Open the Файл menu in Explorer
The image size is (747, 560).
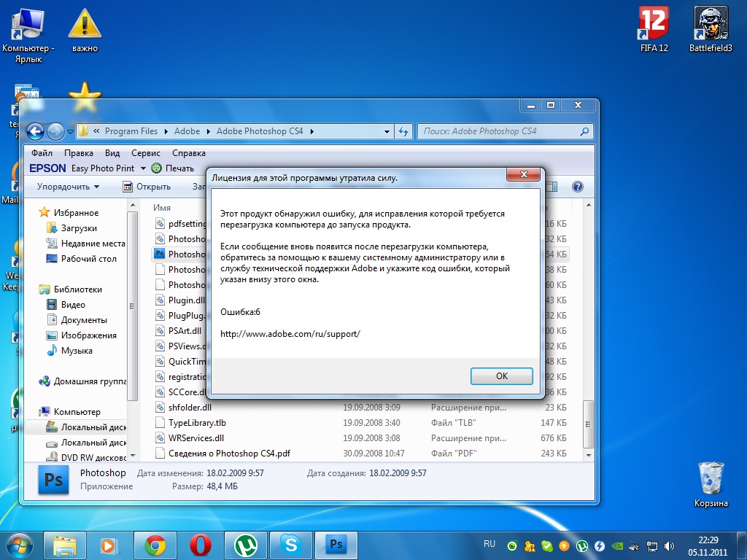(42, 153)
